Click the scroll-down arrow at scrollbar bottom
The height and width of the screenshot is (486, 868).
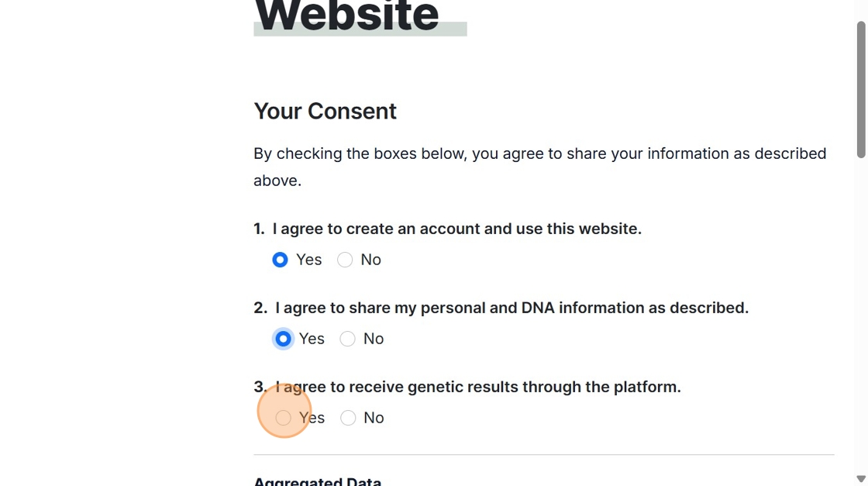(x=860, y=479)
